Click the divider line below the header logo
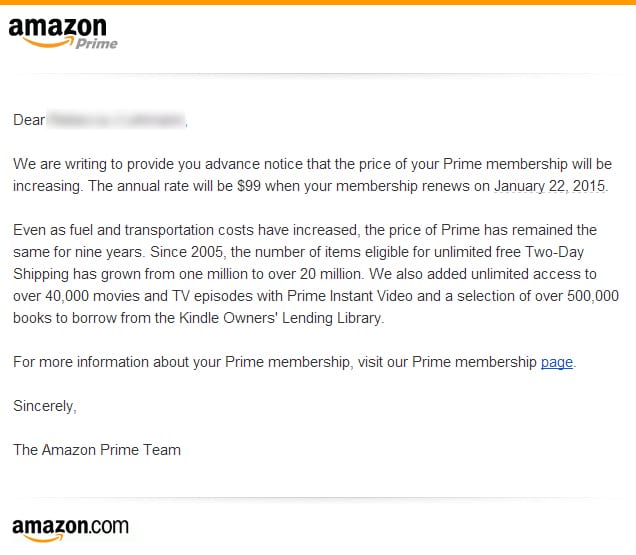The height and width of the screenshot is (555, 636). 318,74
